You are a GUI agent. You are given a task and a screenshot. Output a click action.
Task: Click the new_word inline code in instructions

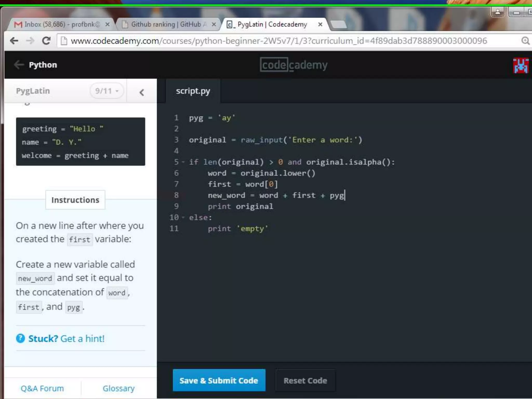coord(35,278)
